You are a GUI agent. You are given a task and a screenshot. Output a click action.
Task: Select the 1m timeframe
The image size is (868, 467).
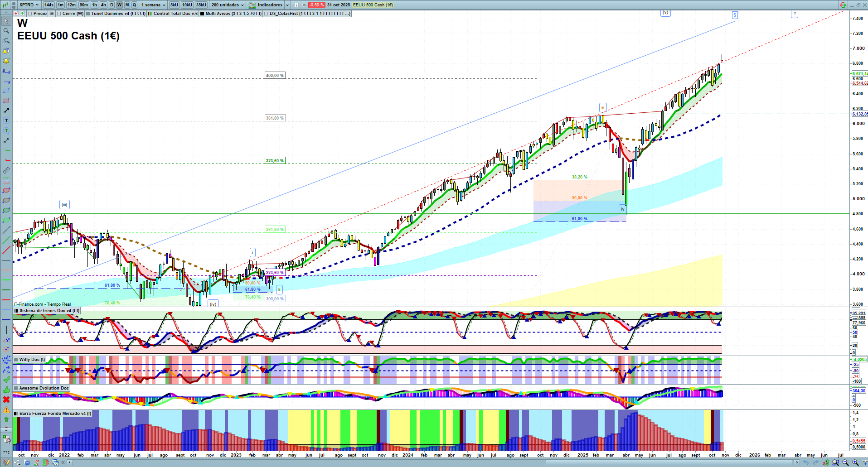tap(60, 5)
